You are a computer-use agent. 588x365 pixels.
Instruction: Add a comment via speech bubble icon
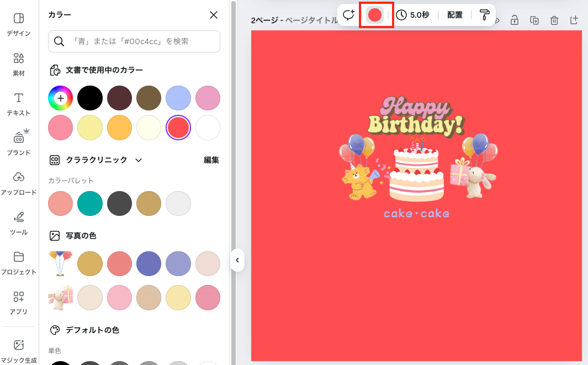[349, 15]
